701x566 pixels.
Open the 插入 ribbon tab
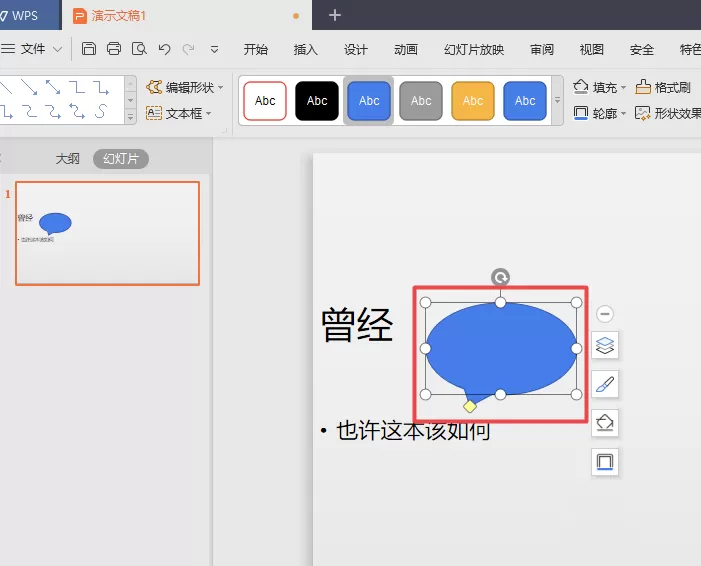[x=306, y=49]
